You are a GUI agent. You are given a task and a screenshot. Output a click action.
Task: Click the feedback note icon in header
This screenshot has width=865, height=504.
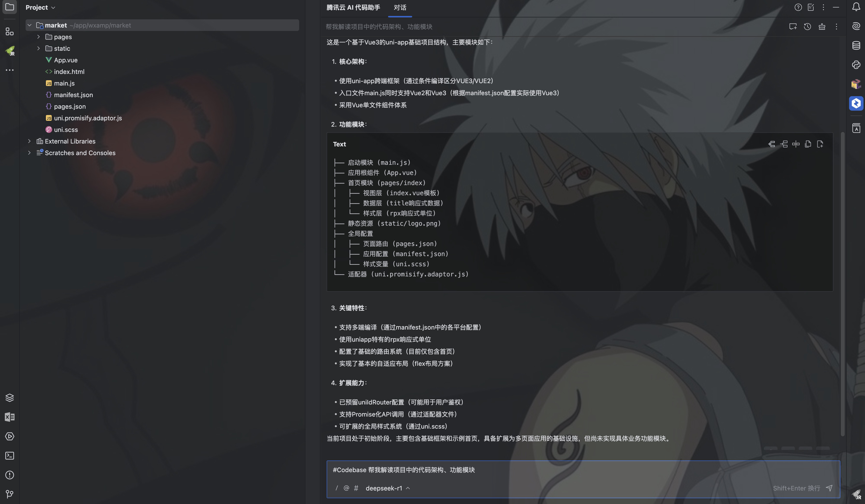[811, 7]
